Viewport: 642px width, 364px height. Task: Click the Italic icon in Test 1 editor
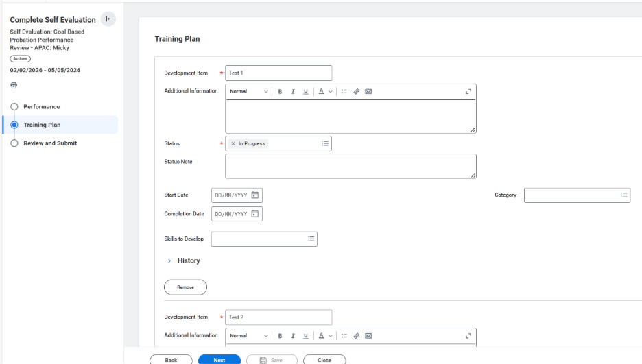click(x=293, y=92)
